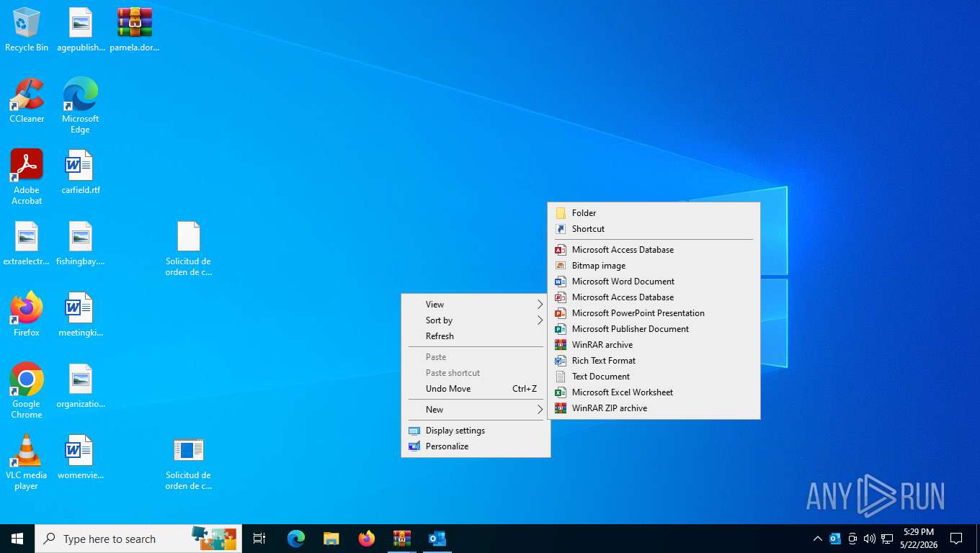Image resolution: width=980 pixels, height=553 pixels.
Task: Create a new Rich Text Format file
Action: pyautogui.click(x=654, y=361)
